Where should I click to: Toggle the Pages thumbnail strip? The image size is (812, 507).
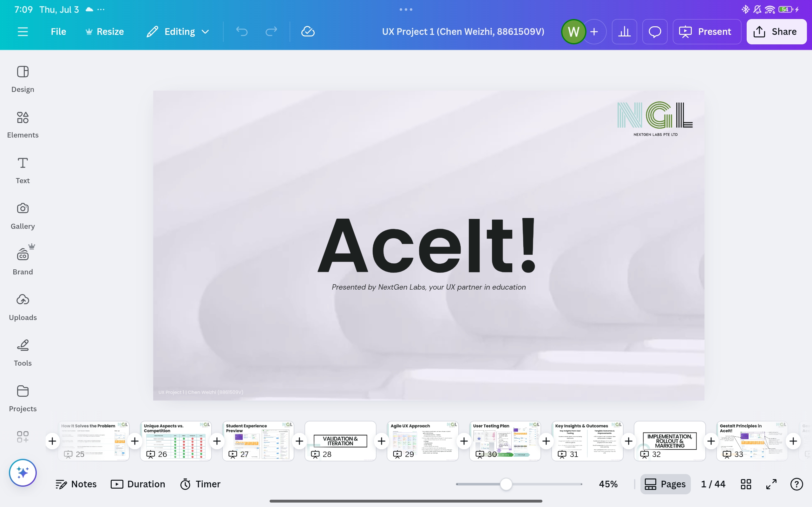[x=665, y=484]
